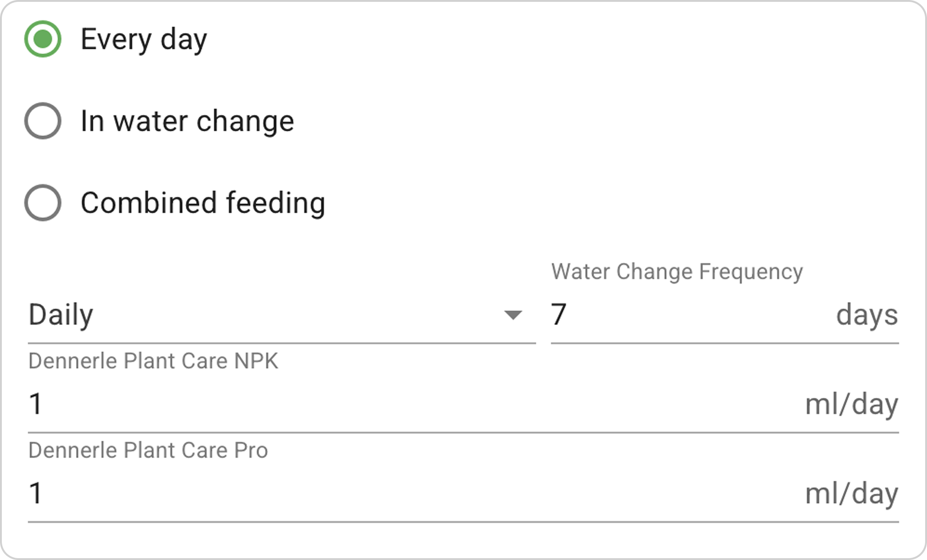Click the 'Combined feeding' label text

pyautogui.click(x=203, y=203)
